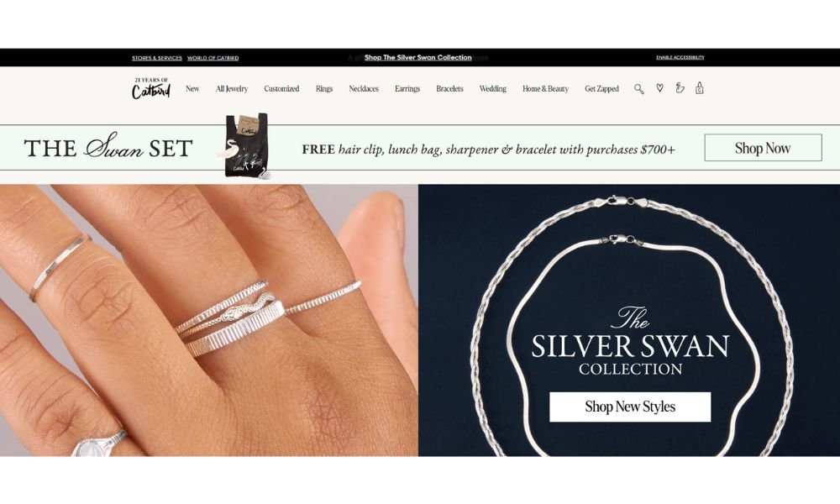The height and width of the screenshot is (504, 840).
Task: Open the Wedding category
Action: tap(493, 89)
